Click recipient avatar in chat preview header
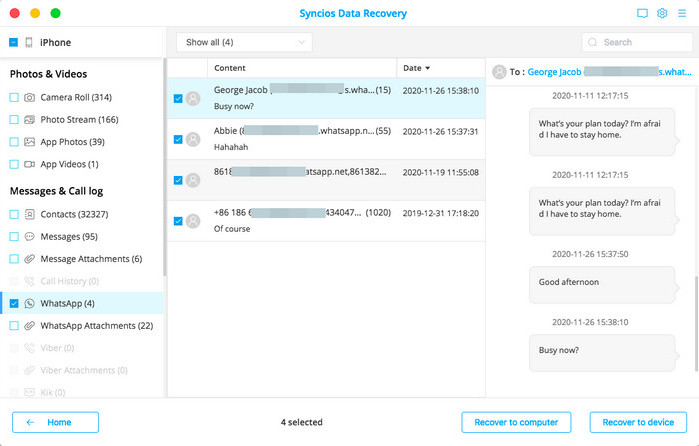The width and height of the screenshot is (699, 446). coord(499,72)
